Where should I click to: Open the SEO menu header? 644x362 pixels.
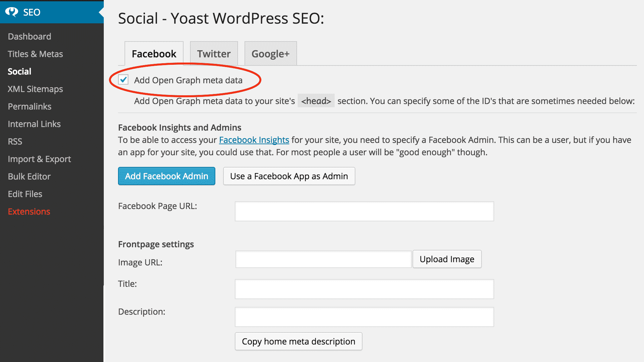52,12
